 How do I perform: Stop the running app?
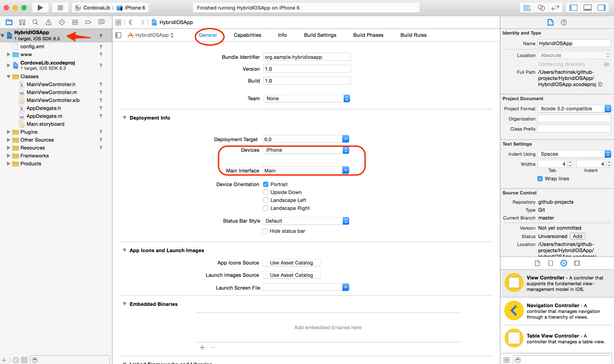click(60, 8)
